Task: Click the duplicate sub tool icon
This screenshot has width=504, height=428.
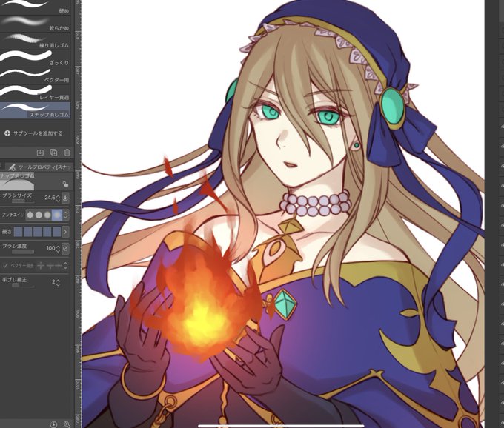Action: (53, 153)
